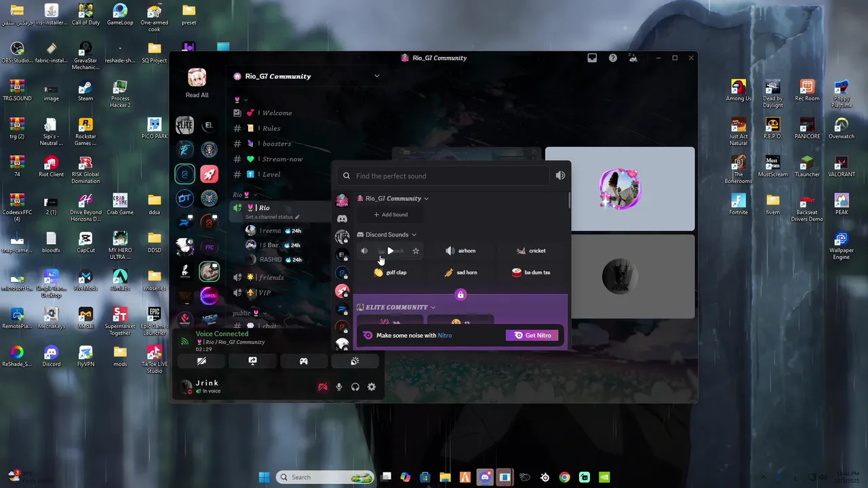Play the hovered soundboard sound
This screenshot has width=868, height=488.
pyautogui.click(x=390, y=251)
